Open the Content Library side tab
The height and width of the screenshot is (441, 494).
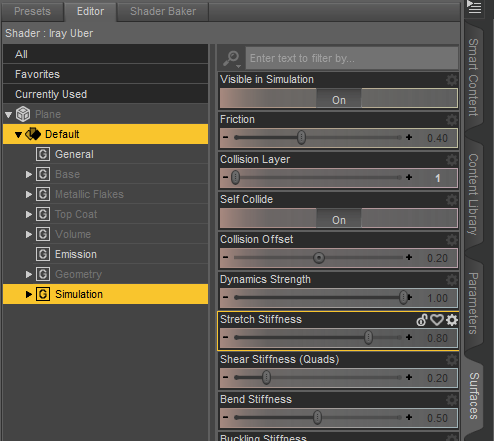[474, 194]
